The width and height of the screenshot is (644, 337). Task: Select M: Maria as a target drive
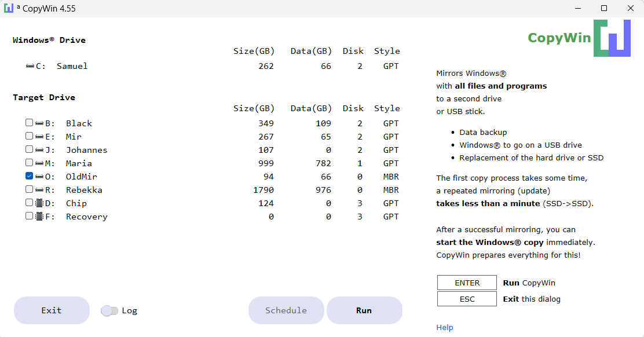[x=29, y=162]
